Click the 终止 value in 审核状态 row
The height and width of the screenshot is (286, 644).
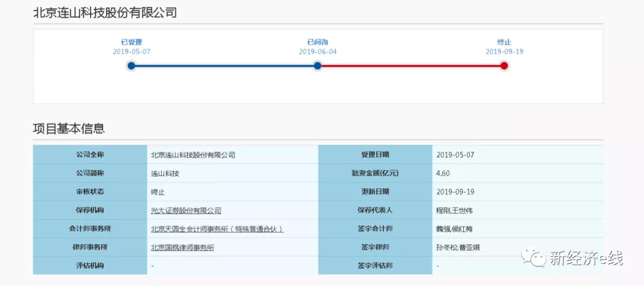point(157,192)
